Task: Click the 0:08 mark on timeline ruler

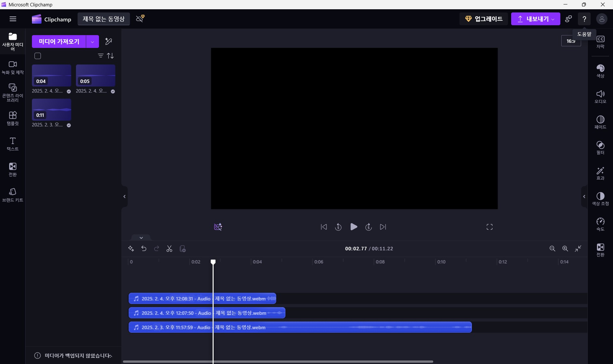Action: click(x=380, y=262)
